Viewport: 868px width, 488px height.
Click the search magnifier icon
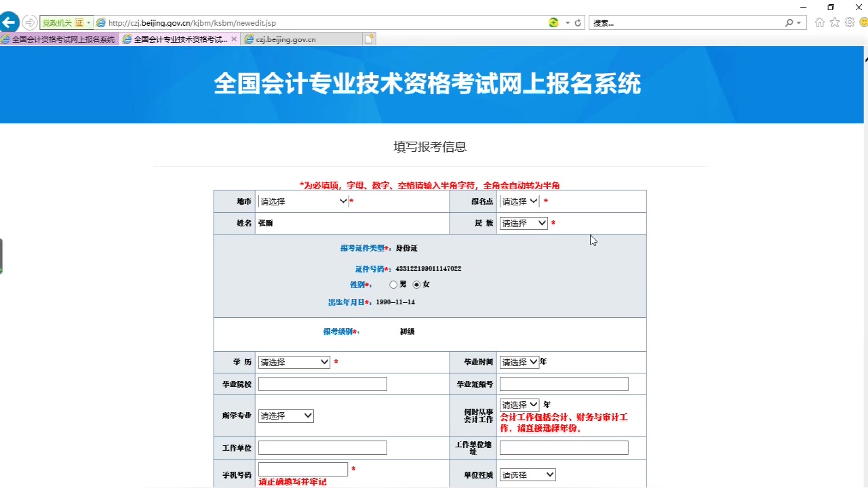[x=789, y=22]
